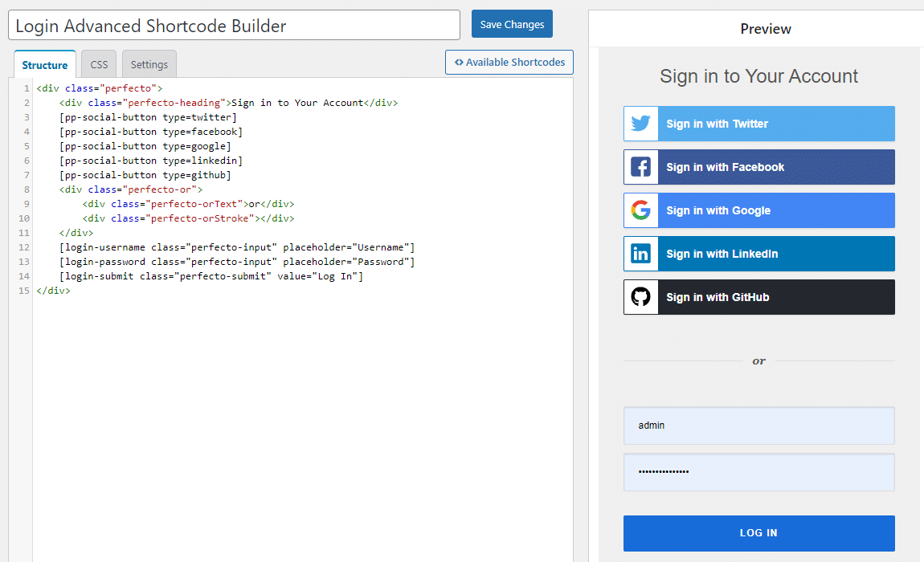Click the perfecto-orStroke code line
This screenshot has height=562, width=924.
[x=188, y=218]
